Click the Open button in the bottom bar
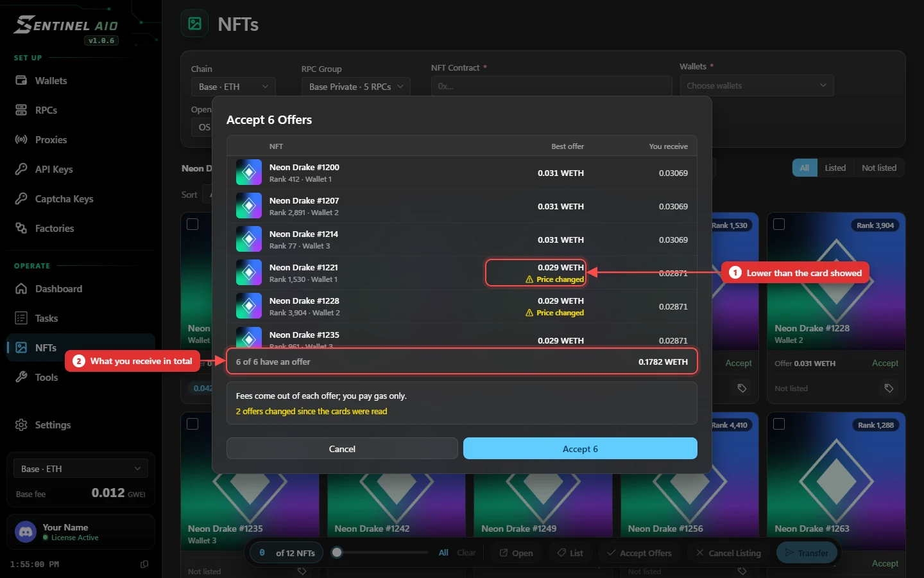 [516, 553]
